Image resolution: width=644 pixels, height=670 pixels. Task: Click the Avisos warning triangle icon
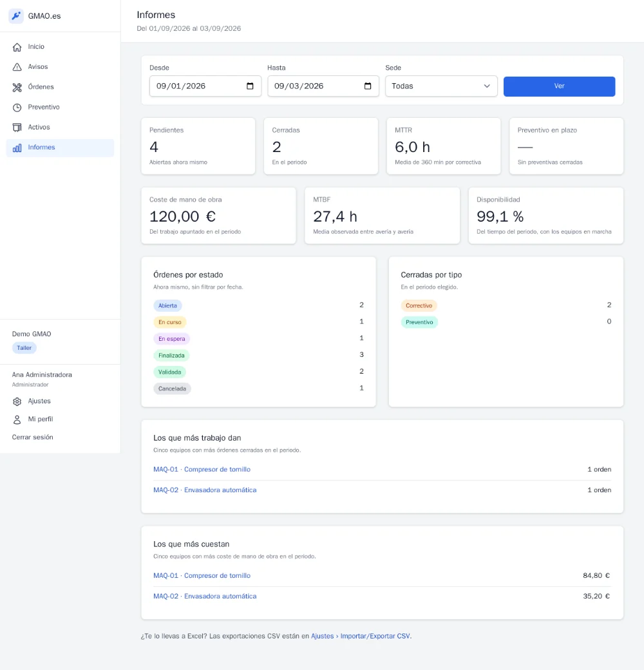tap(17, 67)
